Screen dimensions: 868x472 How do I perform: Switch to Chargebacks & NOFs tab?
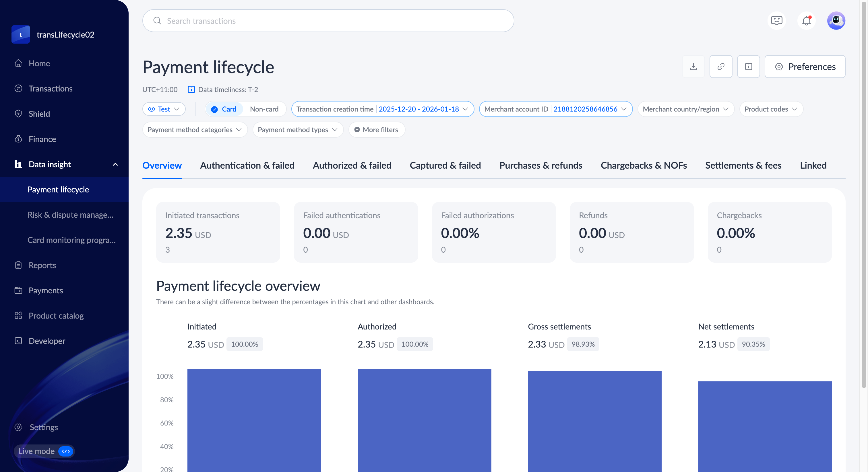click(643, 165)
